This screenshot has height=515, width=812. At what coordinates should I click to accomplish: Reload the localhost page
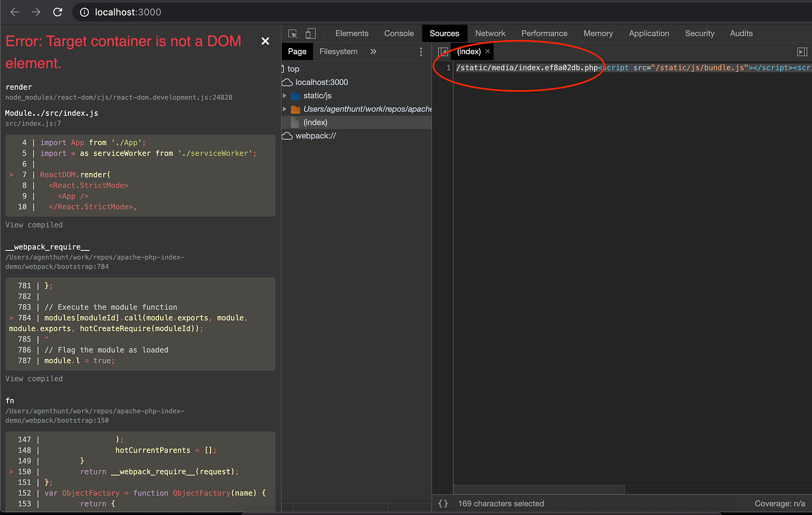(57, 12)
